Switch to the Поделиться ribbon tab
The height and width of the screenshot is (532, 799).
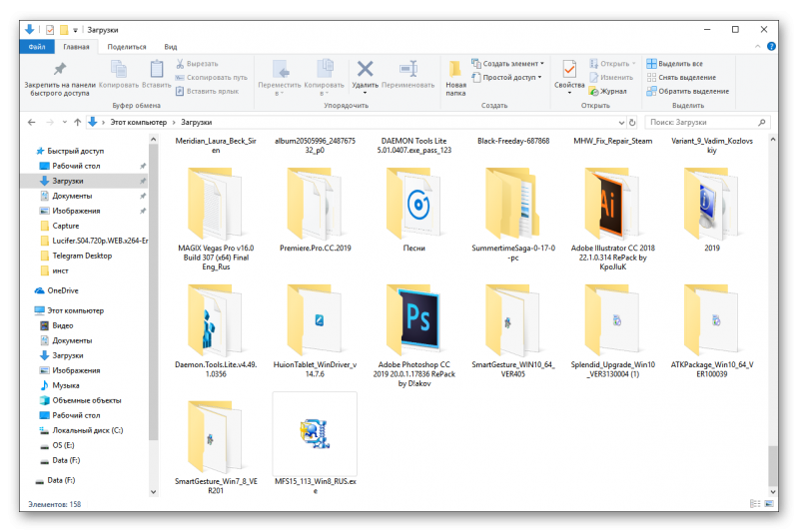(127, 46)
